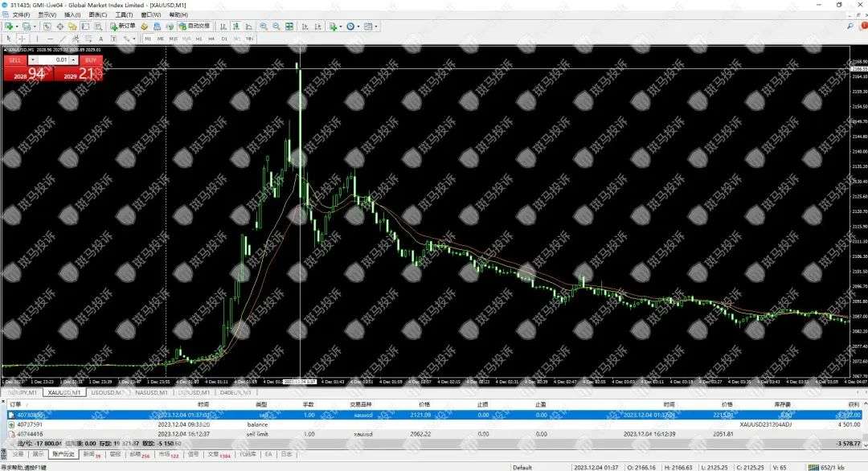Open the 文件(F) menu

(21, 15)
